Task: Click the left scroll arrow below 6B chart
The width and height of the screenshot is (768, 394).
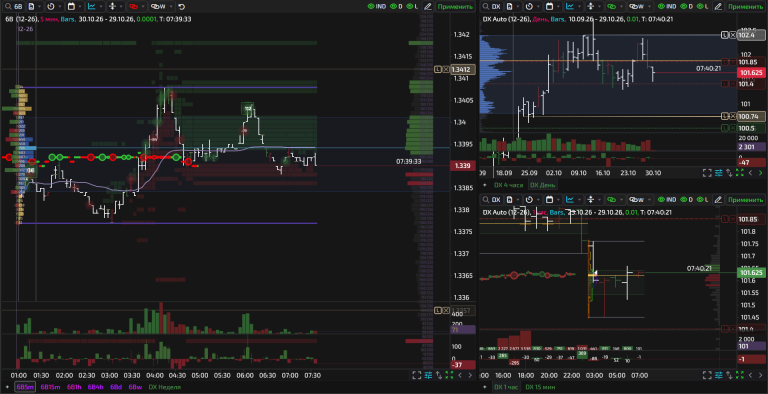Action: (x=460, y=375)
